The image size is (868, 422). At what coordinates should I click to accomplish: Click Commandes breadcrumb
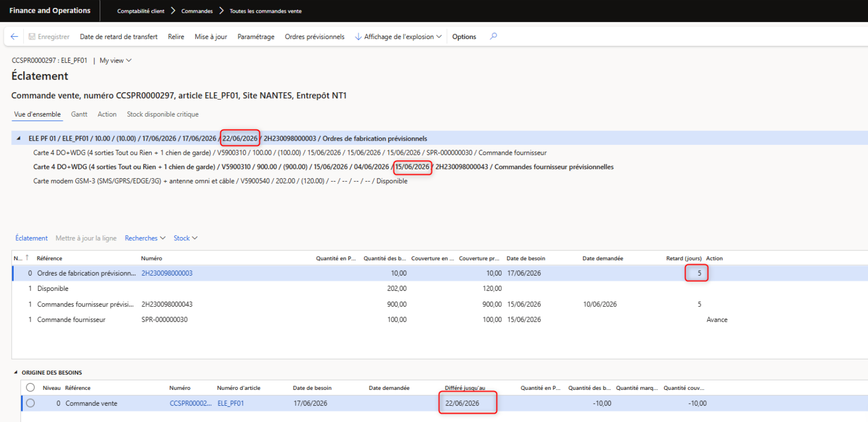click(197, 11)
